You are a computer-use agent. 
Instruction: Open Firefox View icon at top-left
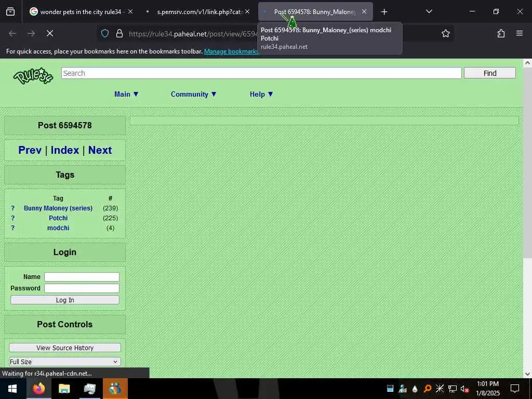coord(10,12)
